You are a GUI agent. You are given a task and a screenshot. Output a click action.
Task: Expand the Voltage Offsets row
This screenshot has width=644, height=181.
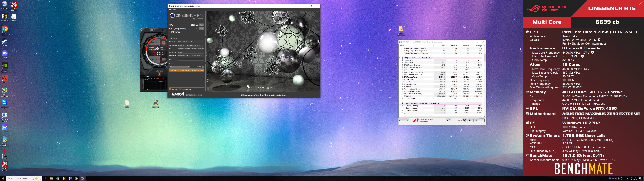(402, 70)
